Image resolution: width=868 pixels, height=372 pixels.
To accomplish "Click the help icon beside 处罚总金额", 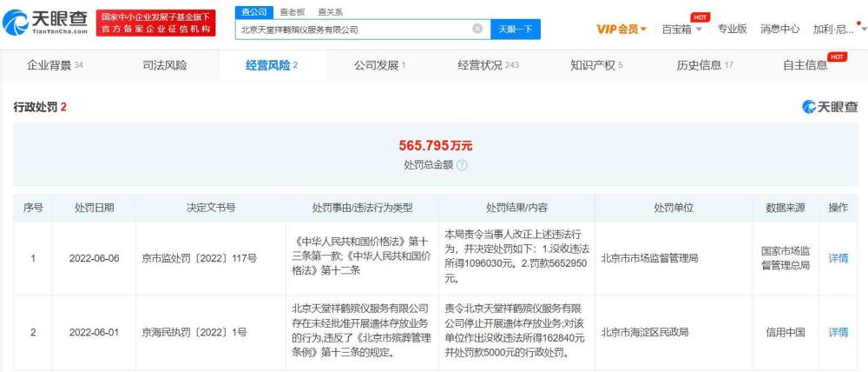I will pos(463,165).
